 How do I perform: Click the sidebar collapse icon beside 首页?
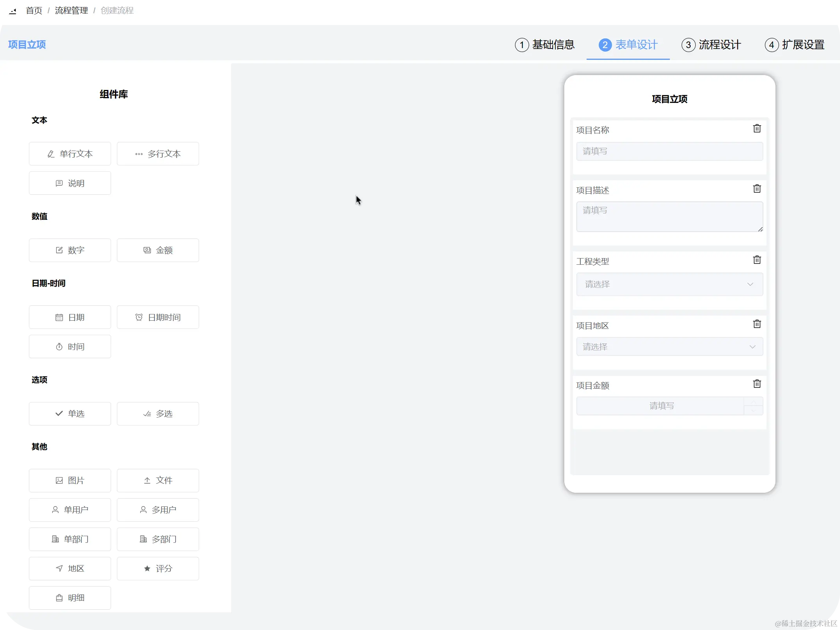(12, 10)
